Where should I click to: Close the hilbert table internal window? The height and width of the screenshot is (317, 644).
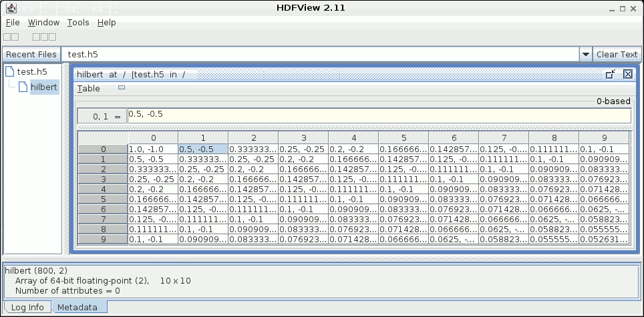tap(627, 75)
